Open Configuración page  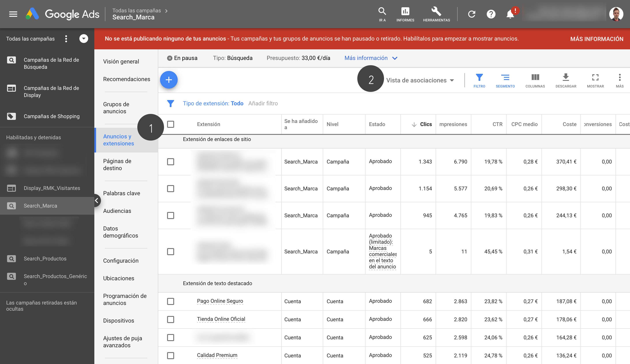click(121, 261)
